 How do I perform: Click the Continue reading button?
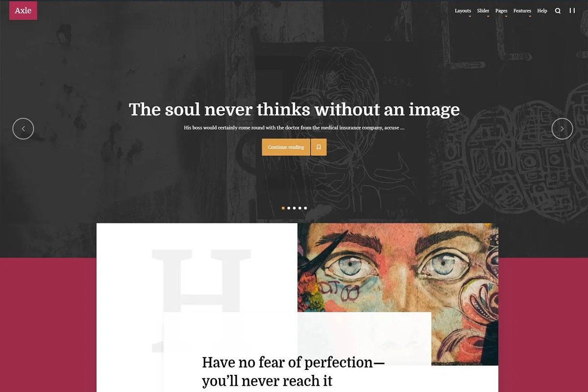coord(286,147)
